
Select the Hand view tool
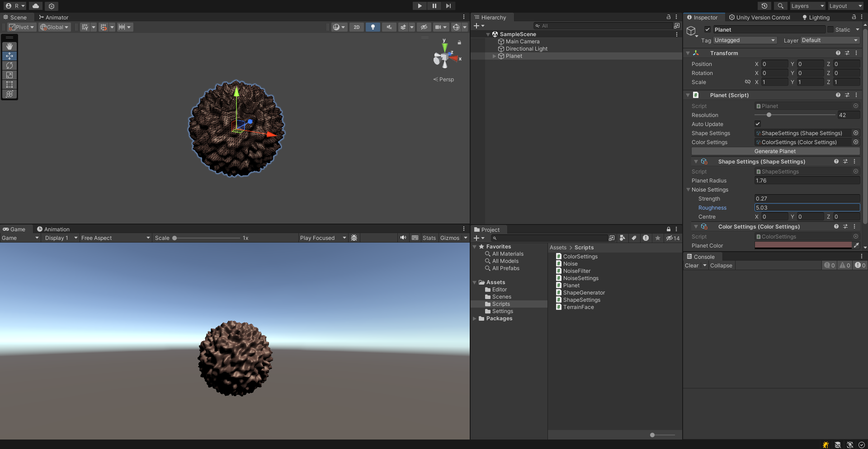tap(9, 47)
